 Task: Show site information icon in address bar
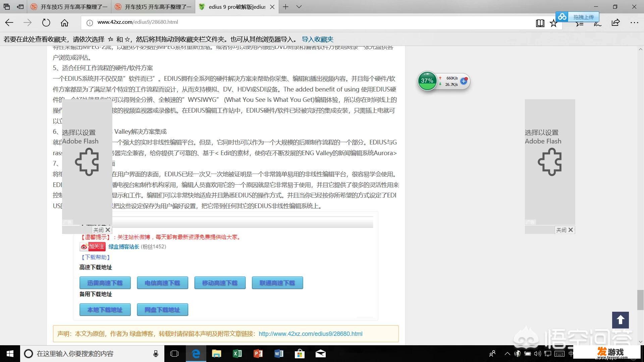click(90, 22)
